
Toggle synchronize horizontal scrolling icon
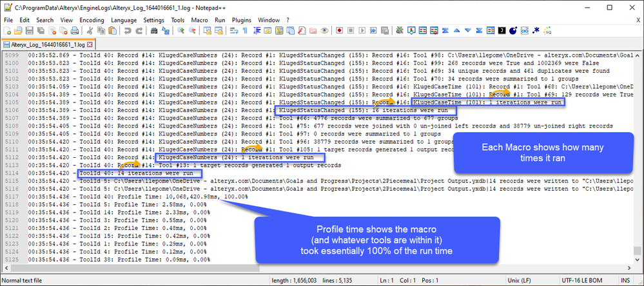click(x=219, y=30)
